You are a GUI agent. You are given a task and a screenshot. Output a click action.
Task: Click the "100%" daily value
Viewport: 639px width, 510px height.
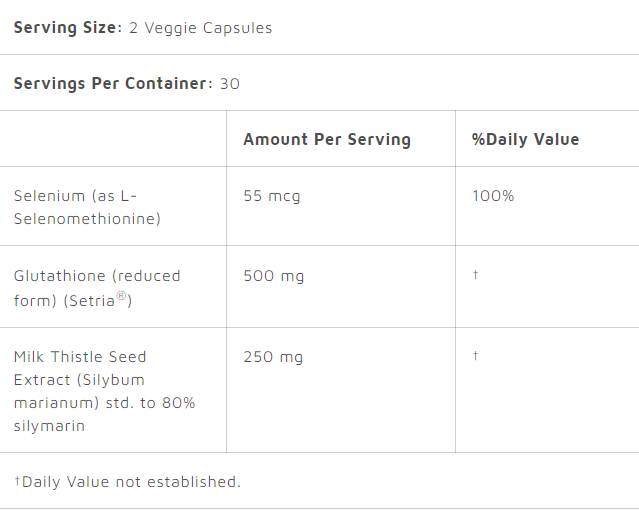(x=493, y=196)
